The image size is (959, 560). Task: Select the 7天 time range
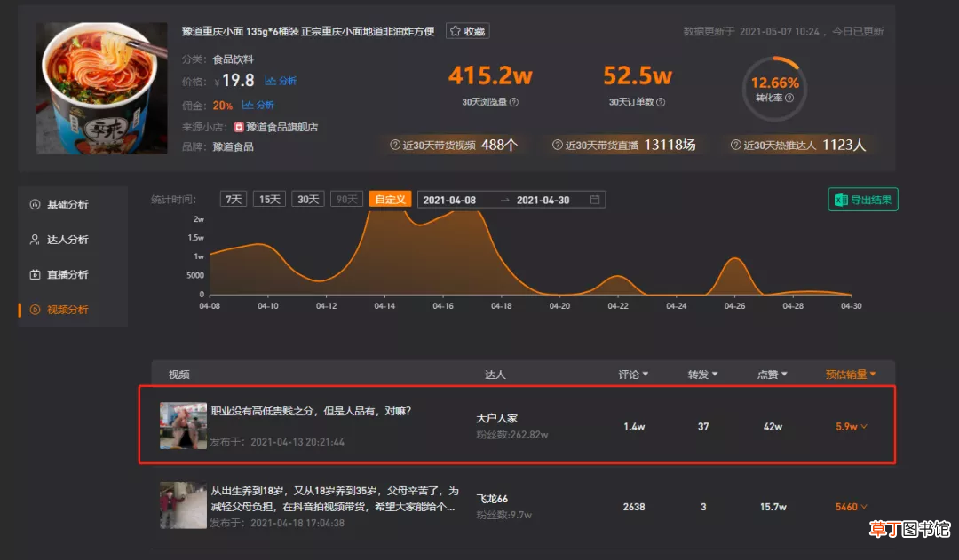point(233,200)
